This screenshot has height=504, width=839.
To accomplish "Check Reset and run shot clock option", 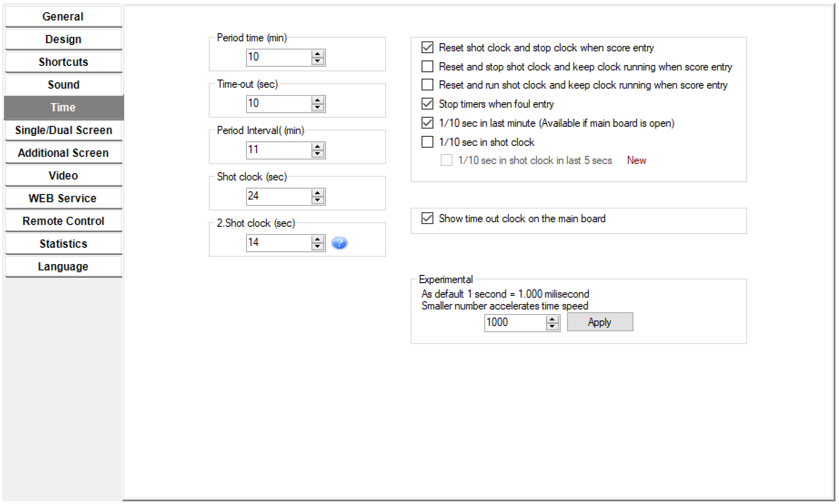I will (x=427, y=85).
